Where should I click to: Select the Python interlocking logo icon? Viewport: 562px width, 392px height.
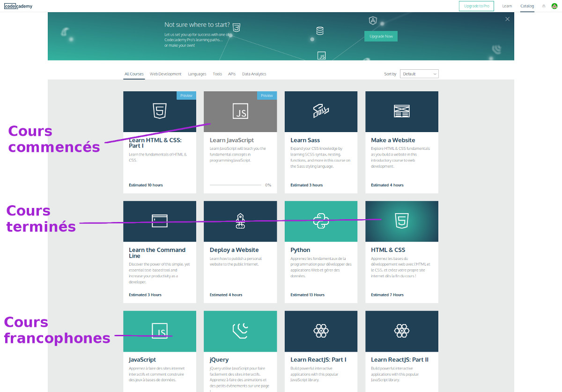tap(321, 221)
